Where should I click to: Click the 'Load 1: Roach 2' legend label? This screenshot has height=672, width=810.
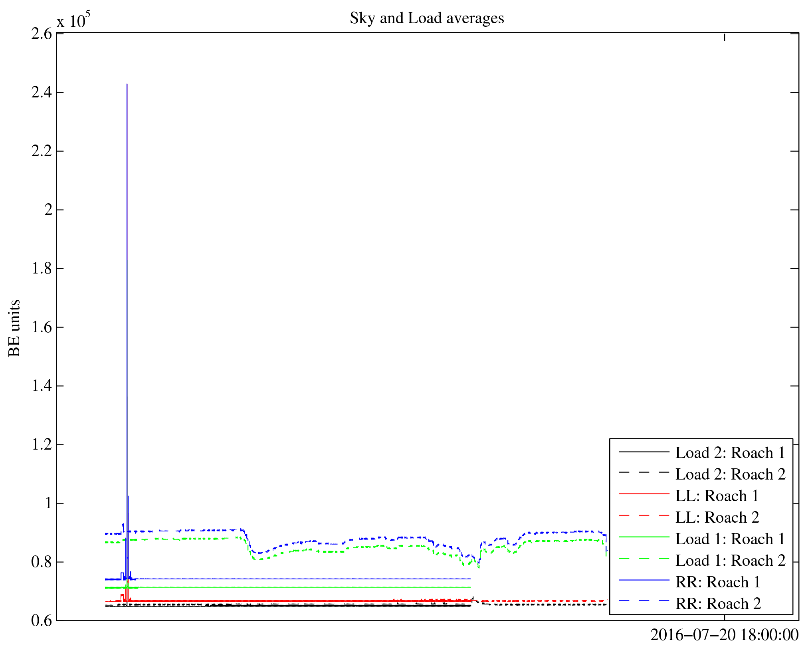click(730, 561)
